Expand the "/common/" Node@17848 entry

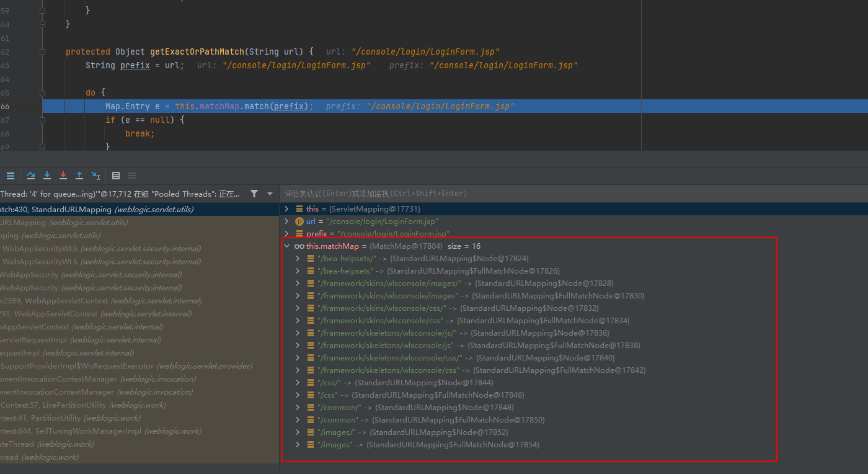(298, 408)
